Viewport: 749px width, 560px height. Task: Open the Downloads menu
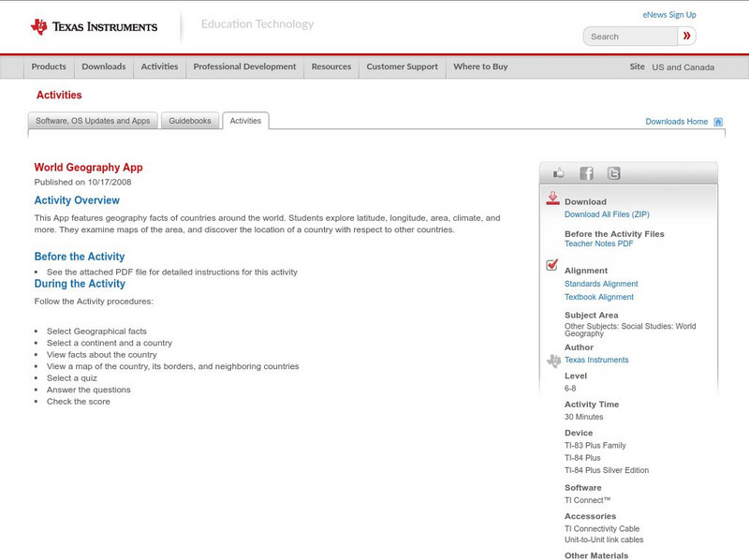[104, 66]
